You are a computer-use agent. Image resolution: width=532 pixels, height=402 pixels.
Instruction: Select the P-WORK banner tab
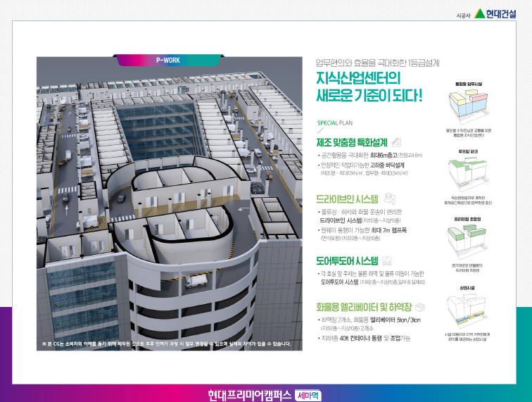(x=168, y=60)
